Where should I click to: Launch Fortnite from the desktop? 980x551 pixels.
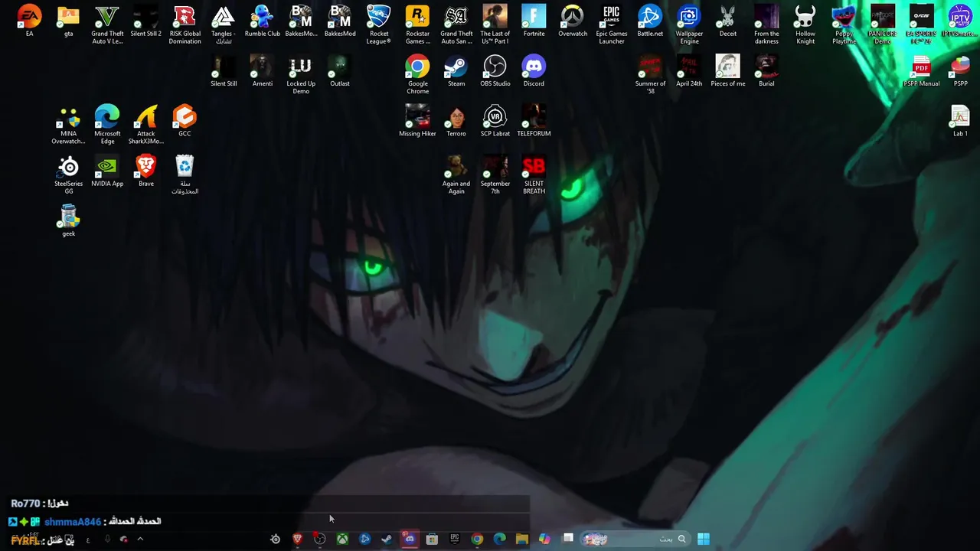pyautogui.click(x=534, y=21)
